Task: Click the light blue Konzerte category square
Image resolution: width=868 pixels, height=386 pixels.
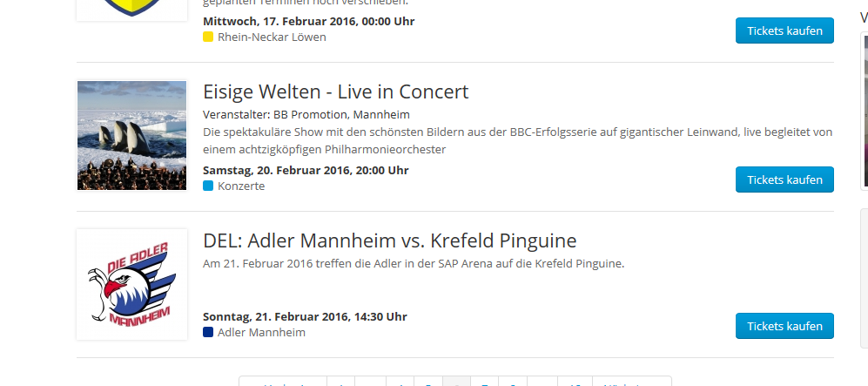Action: (x=208, y=186)
